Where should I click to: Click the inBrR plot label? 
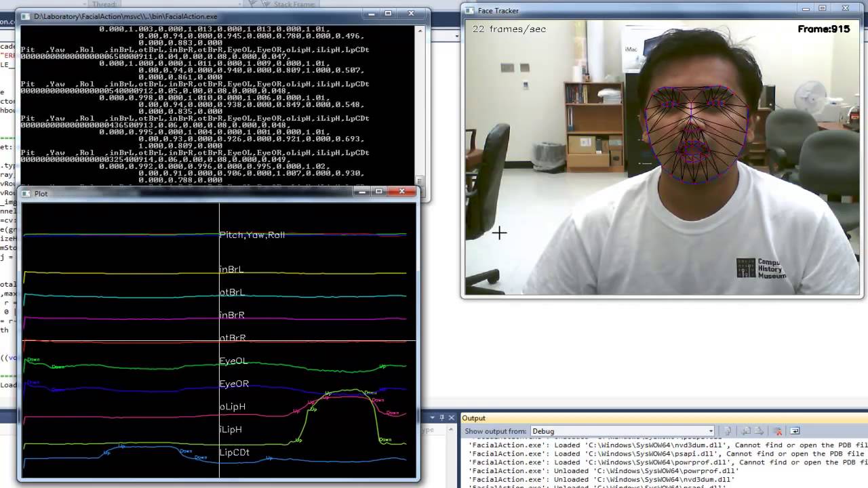point(232,315)
